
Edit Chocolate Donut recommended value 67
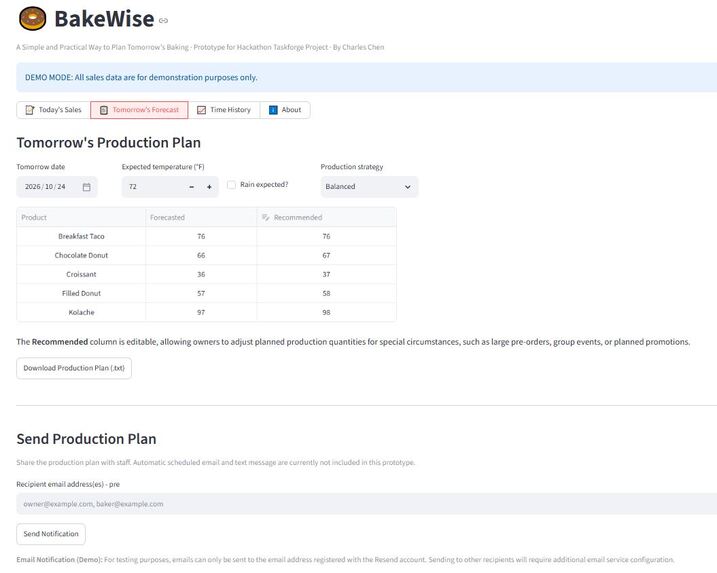(326, 255)
